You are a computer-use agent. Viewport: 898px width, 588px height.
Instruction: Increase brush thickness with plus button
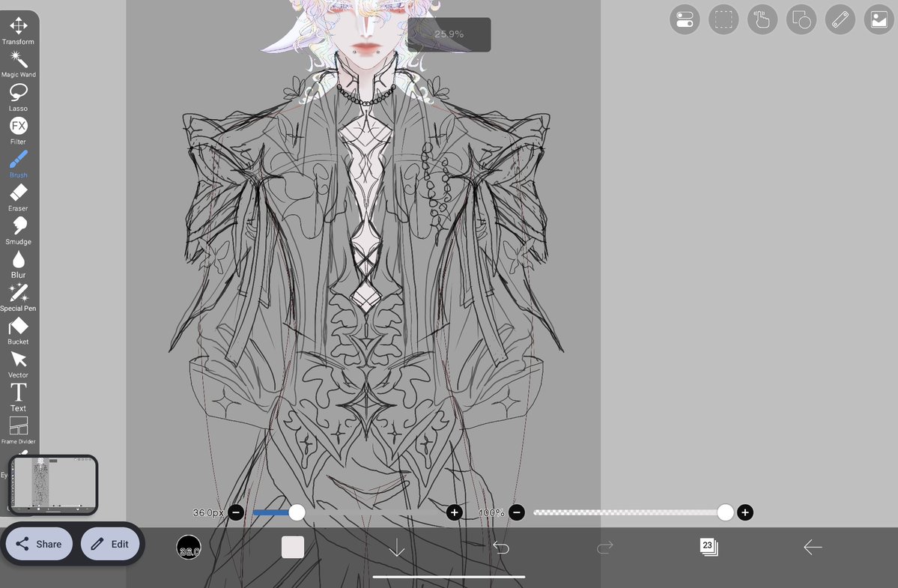pyautogui.click(x=454, y=512)
